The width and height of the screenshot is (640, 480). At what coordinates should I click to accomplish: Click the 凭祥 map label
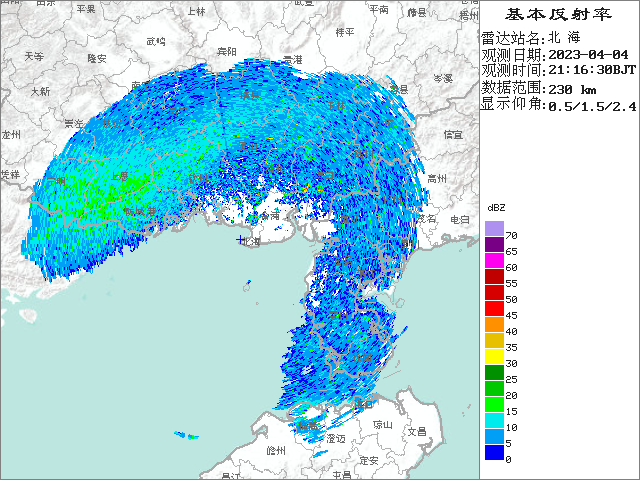[x=11, y=175]
